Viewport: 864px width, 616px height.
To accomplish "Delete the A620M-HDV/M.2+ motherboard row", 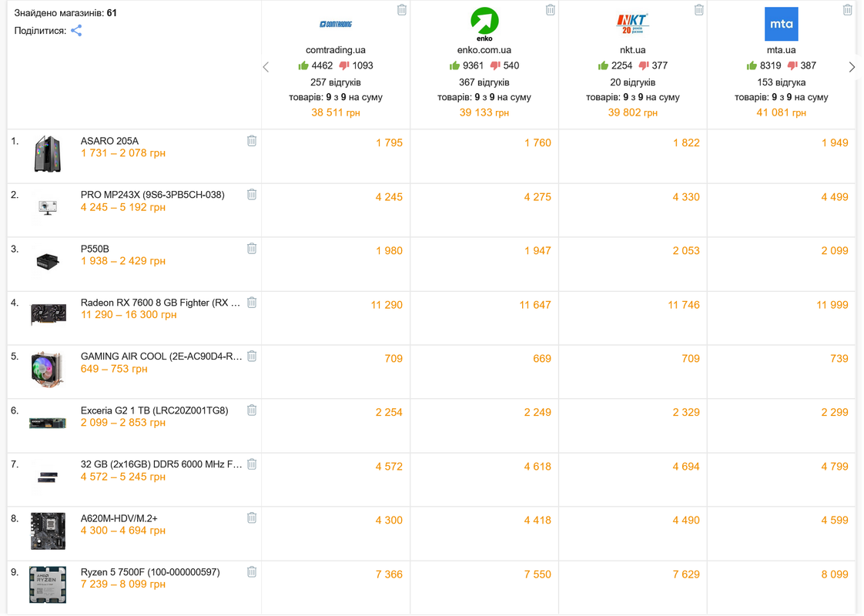I will 252,518.
